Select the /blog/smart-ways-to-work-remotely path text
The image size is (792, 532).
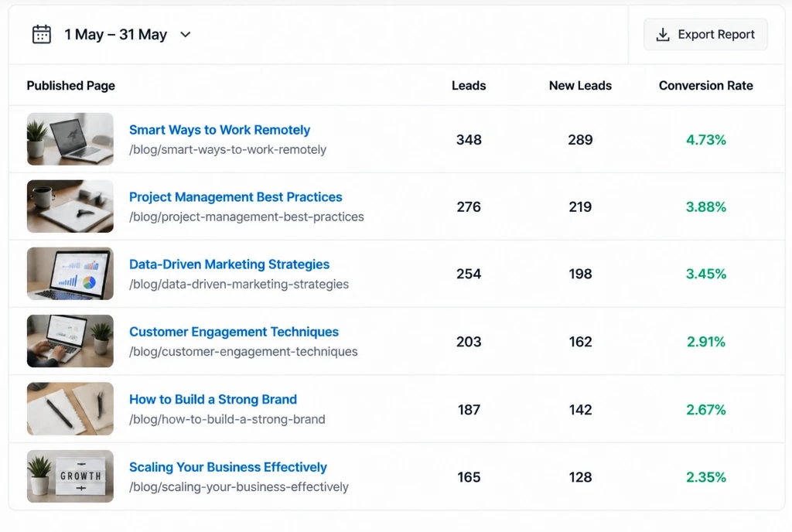pyautogui.click(x=228, y=150)
